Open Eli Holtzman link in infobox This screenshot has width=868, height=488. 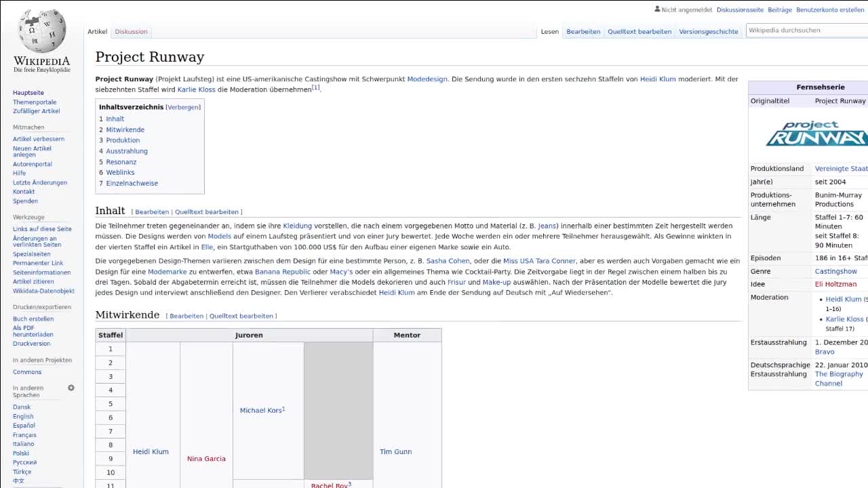coord(835,285)
